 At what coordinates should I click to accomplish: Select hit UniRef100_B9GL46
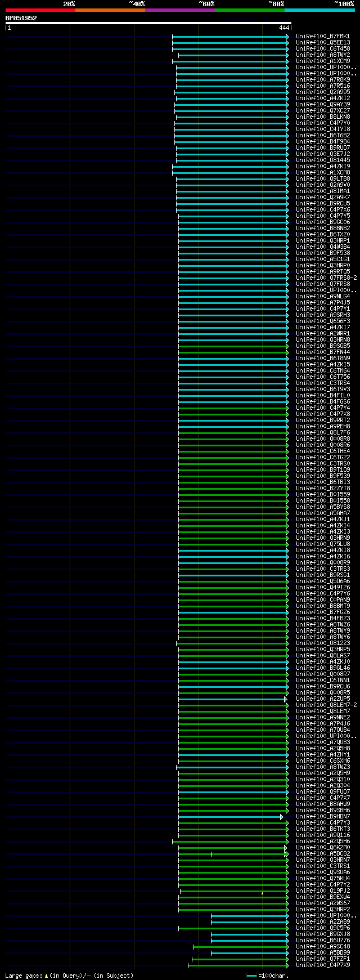[323, 668]
